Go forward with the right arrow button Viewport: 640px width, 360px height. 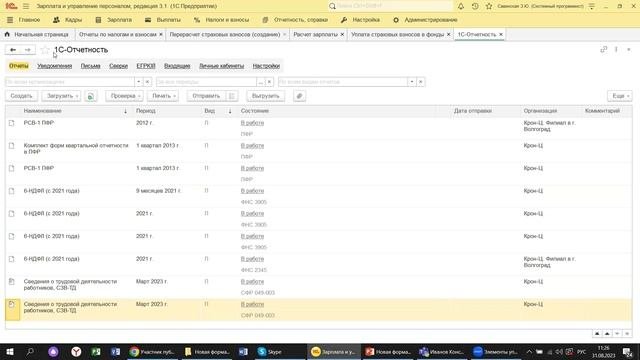[x=28, y=50]
